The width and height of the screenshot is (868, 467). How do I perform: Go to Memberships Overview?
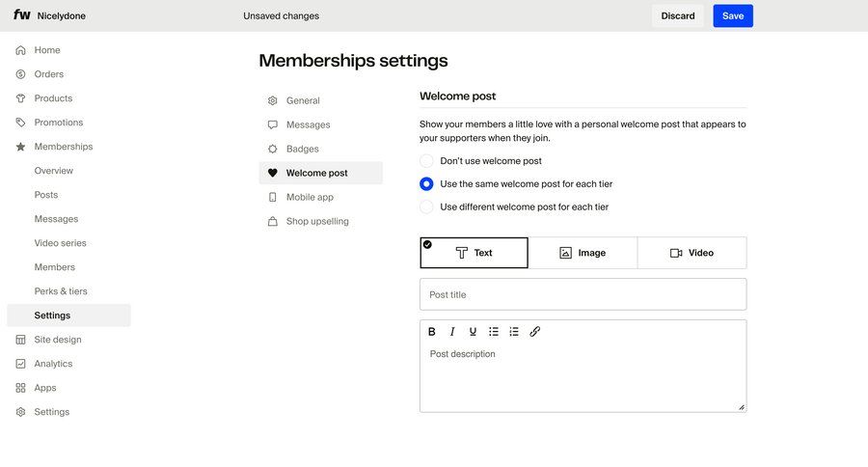coord(54,171)
